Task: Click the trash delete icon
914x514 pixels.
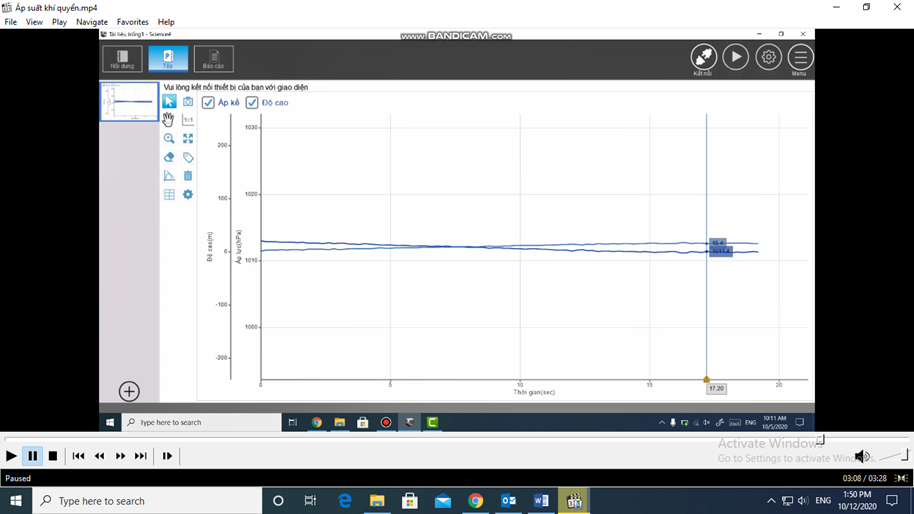Action: [x=188, y=176]
